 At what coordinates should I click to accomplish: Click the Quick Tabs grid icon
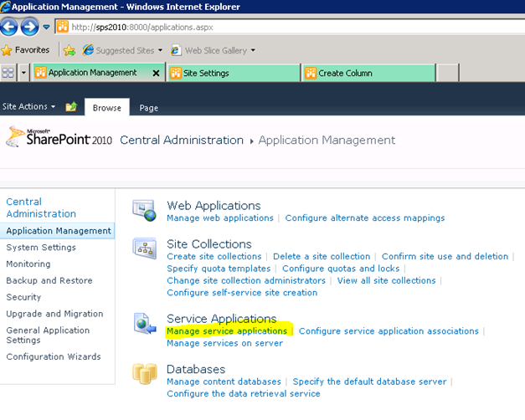8,73
